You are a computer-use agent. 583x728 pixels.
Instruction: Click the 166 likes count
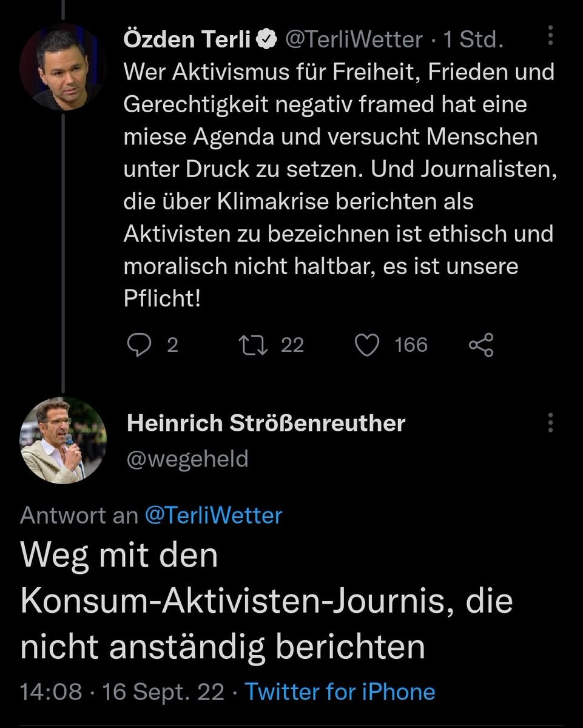pos(411,345)
